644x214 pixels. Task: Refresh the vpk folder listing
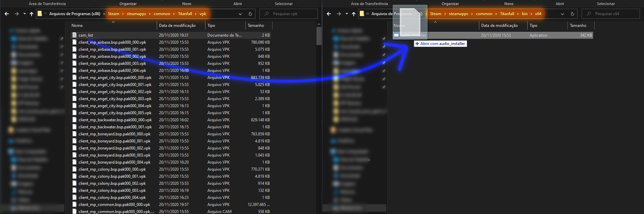(250, 14)
